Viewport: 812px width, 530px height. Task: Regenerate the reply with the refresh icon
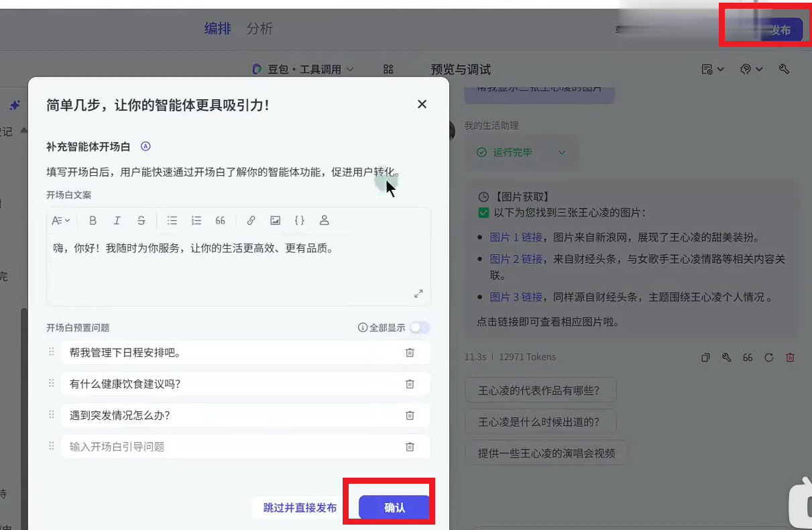tap(769, 358)
